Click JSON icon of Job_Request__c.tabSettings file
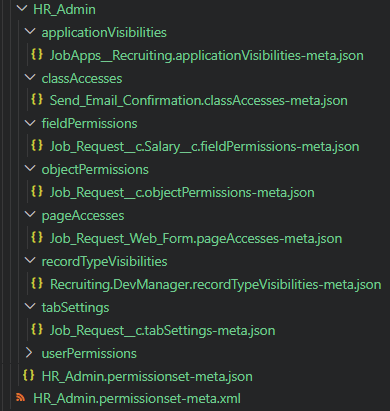Screen dimensions: 390x411 click(37, 329)
